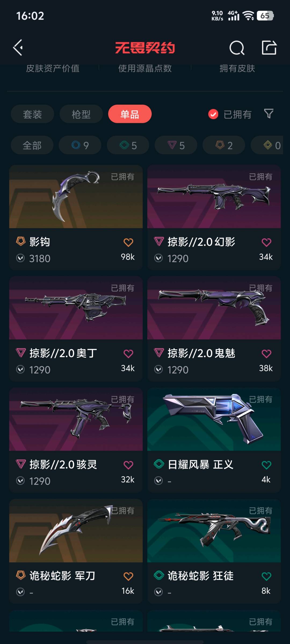
Task: Like 诡秘蛇影 军刀 via heart icon
Action: click(x=128, y=576)
